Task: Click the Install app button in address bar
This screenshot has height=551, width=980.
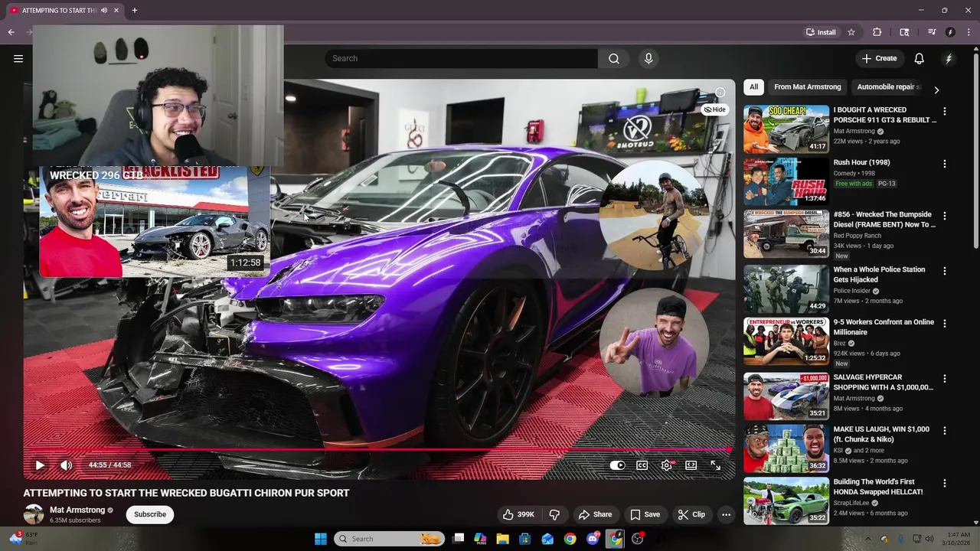Action: click(821, 32)
